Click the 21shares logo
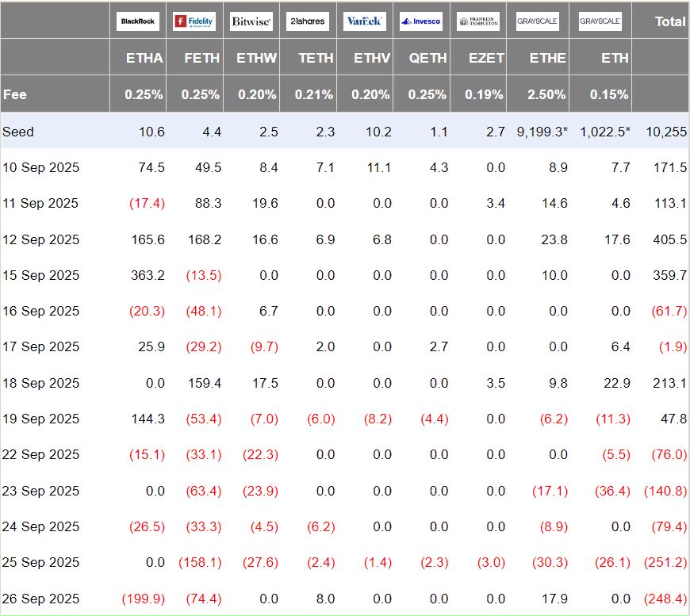 pos(308,21)
